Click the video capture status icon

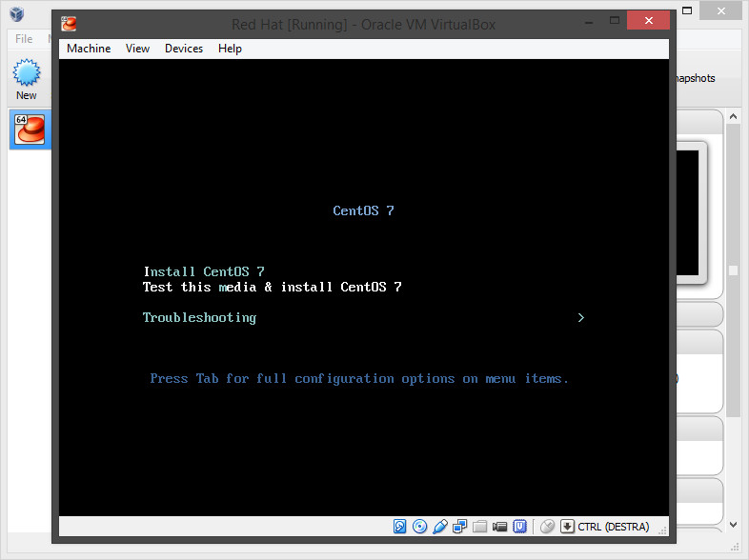499,527
